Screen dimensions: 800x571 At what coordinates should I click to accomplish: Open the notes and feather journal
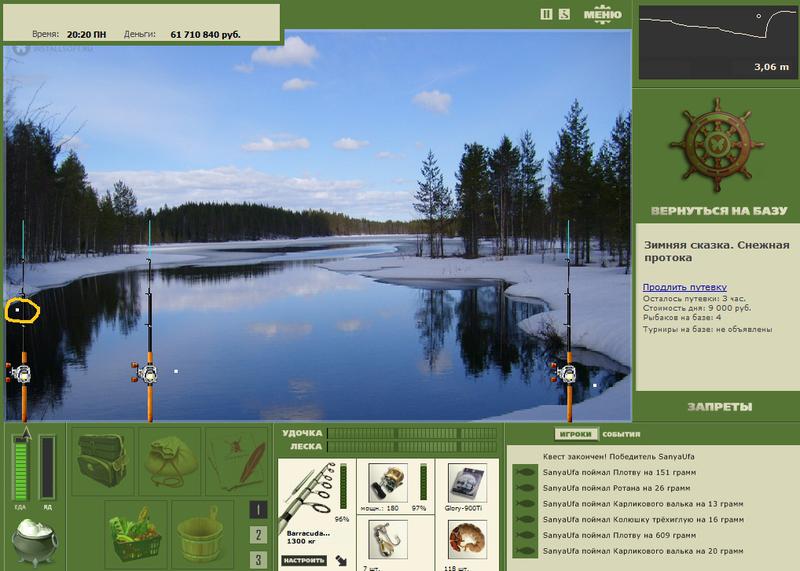237,460
